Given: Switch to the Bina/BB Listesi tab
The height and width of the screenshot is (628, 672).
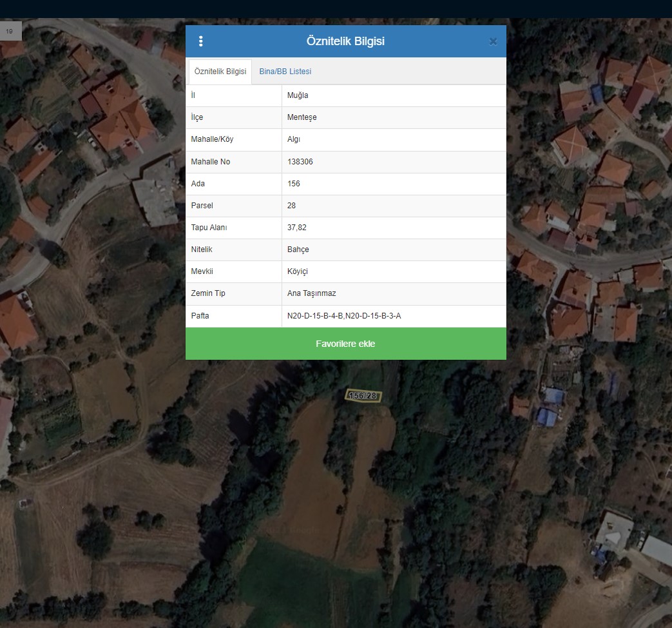Looking at the screenshot, I should point(285,72).
